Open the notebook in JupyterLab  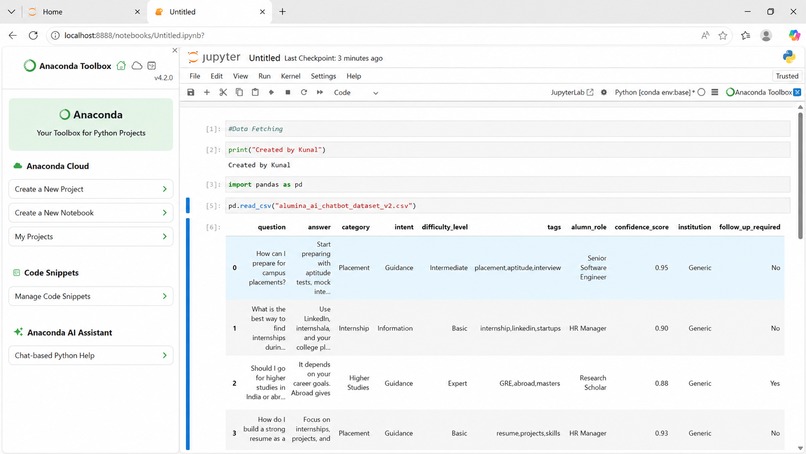point(572,93)
